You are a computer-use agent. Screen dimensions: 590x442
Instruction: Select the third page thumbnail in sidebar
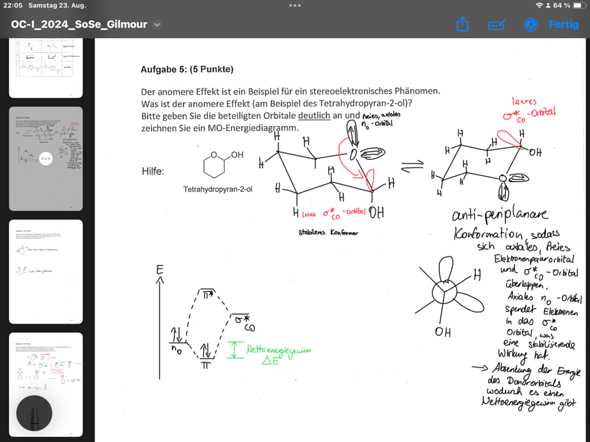(x=46, y=272)
